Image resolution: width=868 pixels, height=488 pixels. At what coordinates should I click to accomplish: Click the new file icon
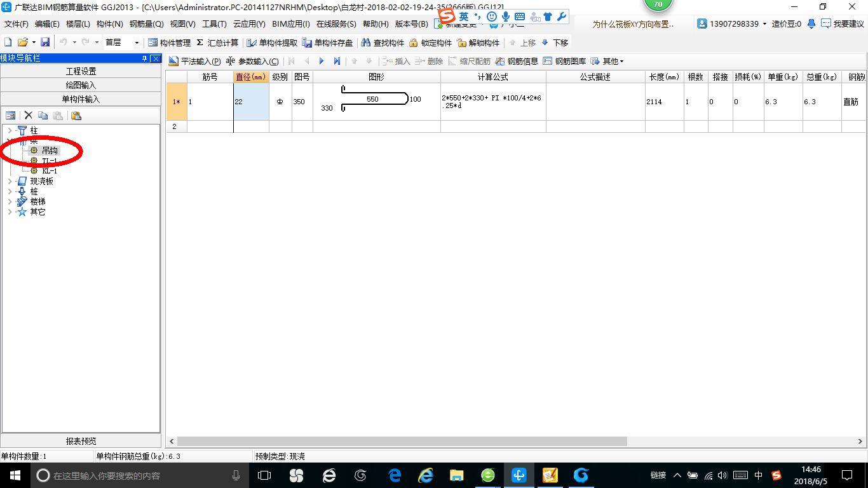click(8, 43)
